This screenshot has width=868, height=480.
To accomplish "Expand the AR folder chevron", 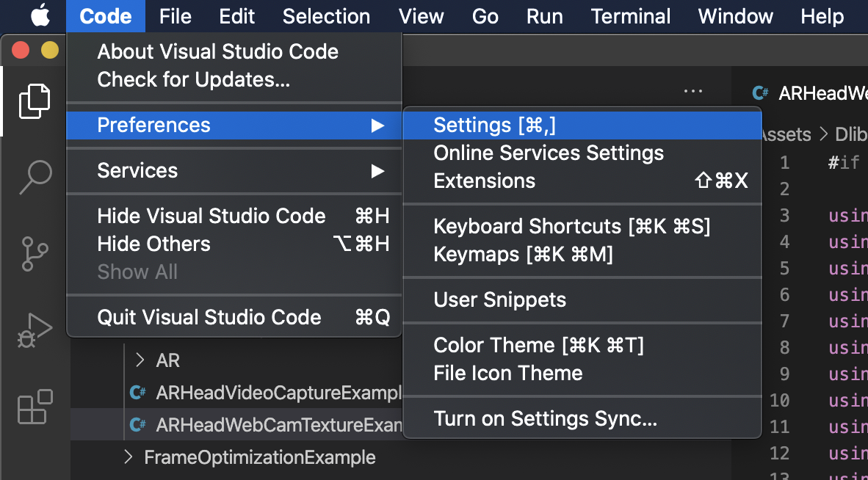I will coord(140,360).
